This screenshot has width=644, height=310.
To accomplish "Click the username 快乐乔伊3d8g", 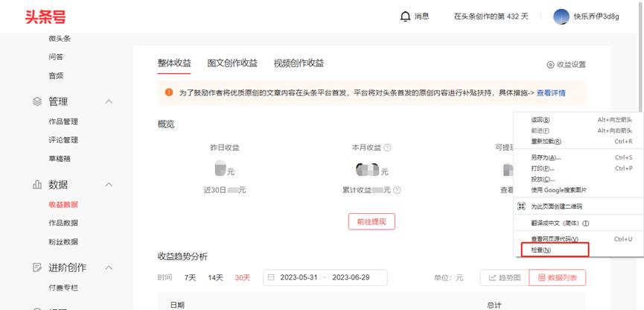I will click(x=596, y=16).
